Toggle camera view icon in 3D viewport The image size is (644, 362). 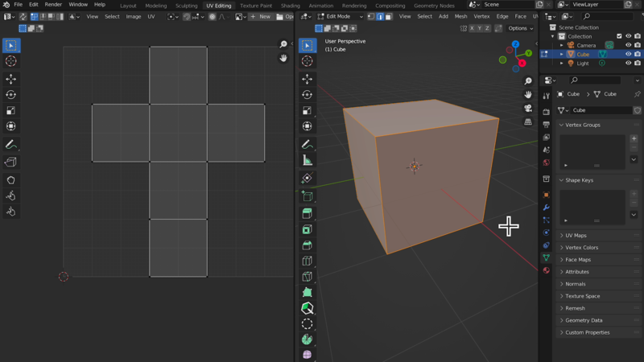tap(528, 109)
